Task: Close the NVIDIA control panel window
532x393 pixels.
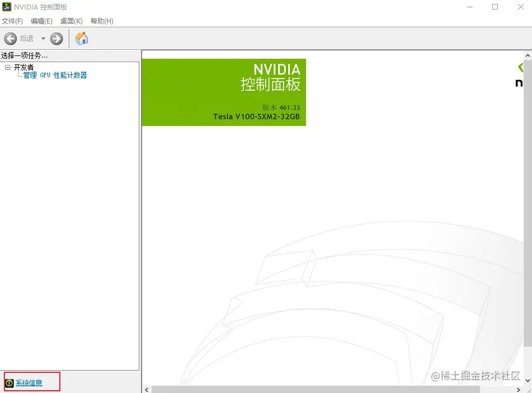Action: click(521, 7)
